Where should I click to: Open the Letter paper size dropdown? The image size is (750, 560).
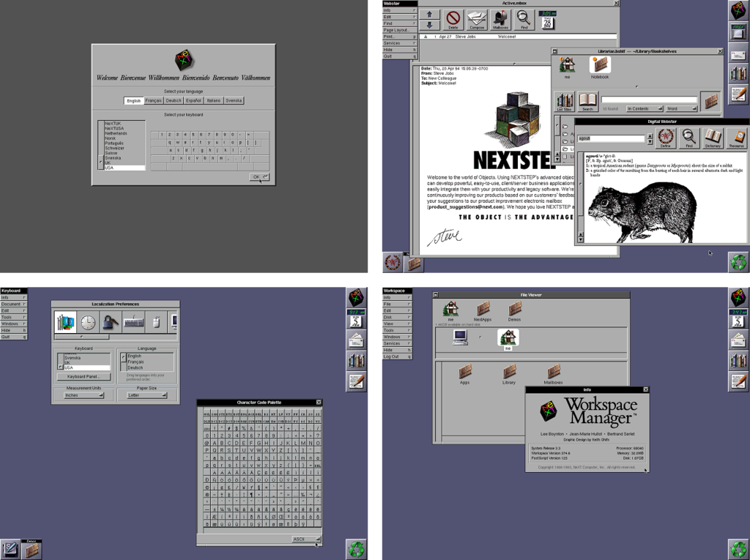(147, 395)
